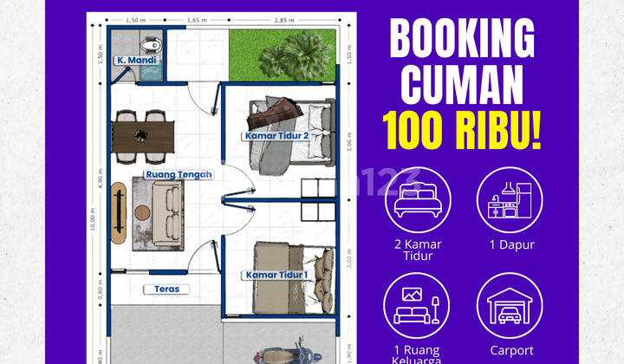
Task: Click the 1,65 m top dimension label
Action: 197,20
